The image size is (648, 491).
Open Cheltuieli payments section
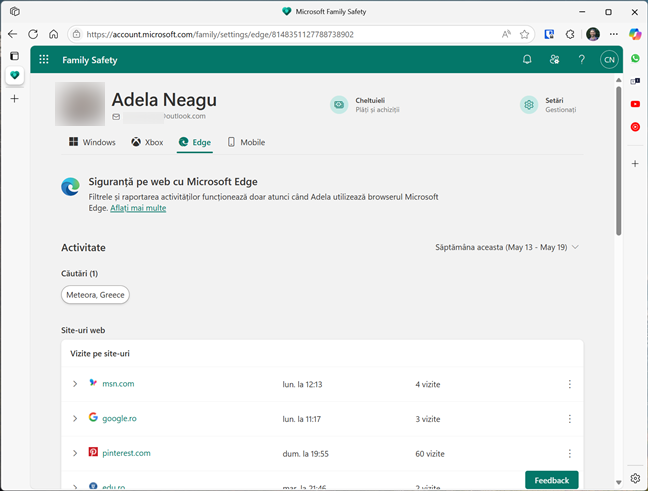tap(364, 105)
